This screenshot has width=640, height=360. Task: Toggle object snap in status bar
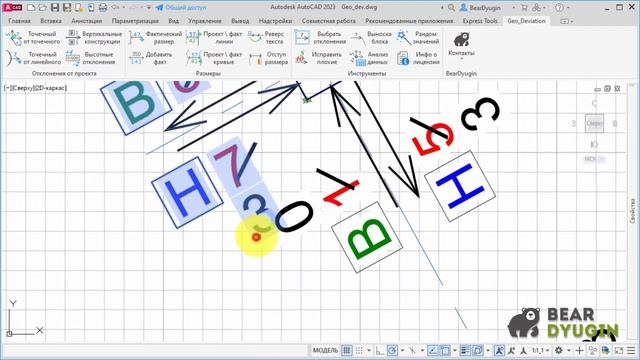445,350
